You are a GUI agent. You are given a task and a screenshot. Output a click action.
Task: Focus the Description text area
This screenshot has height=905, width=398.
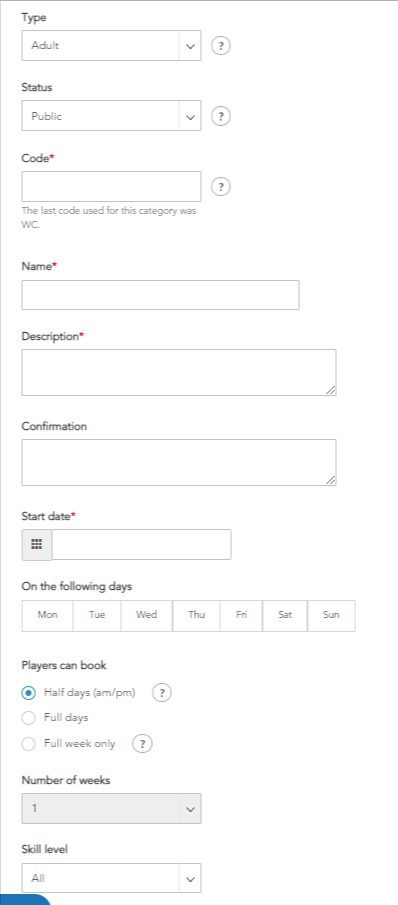(x=179, y=372)
